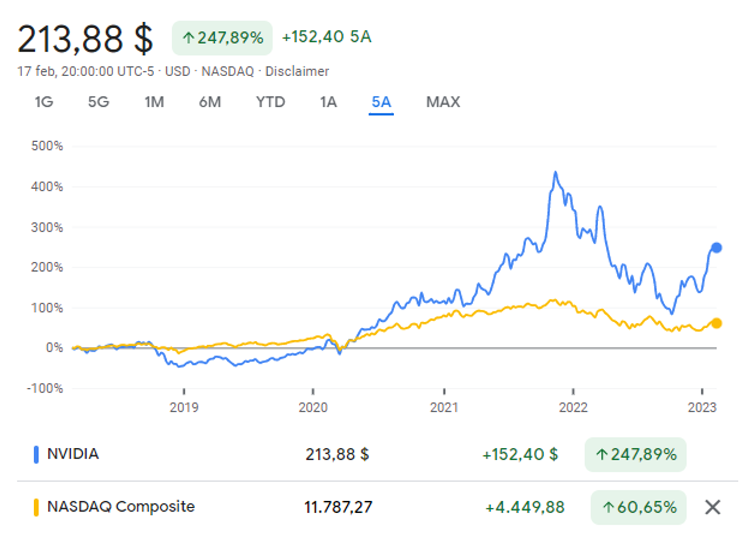Click the 100% y-axis label
This screenshot has height=533, width=756.
click(x=47, y=308)
